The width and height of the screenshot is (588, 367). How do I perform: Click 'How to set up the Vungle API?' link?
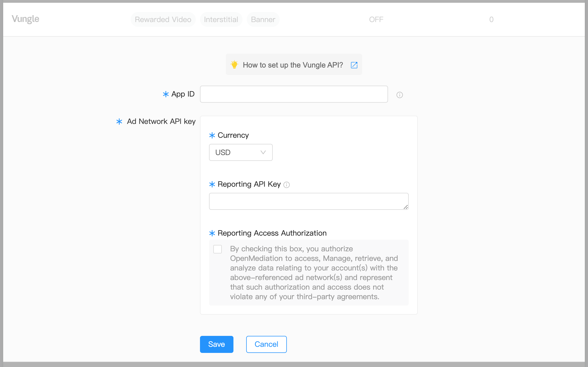[293, 65]
